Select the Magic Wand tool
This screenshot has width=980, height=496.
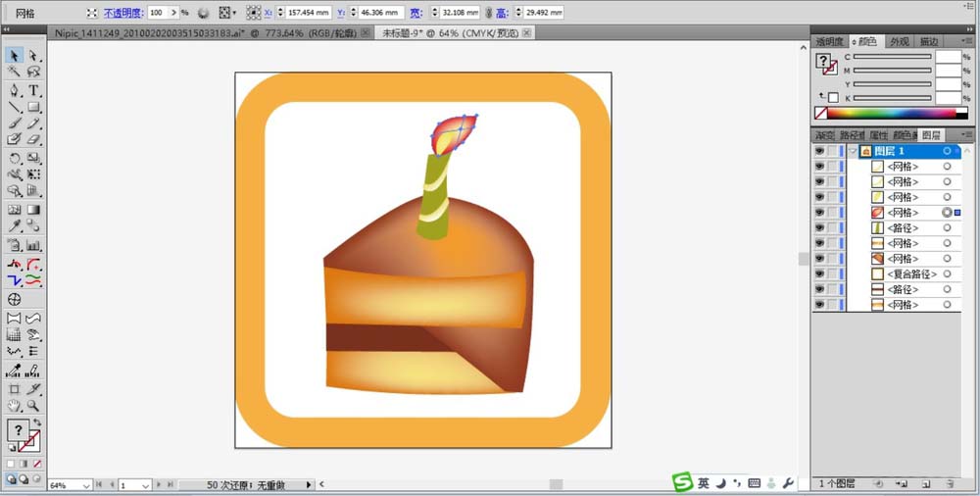15,73
